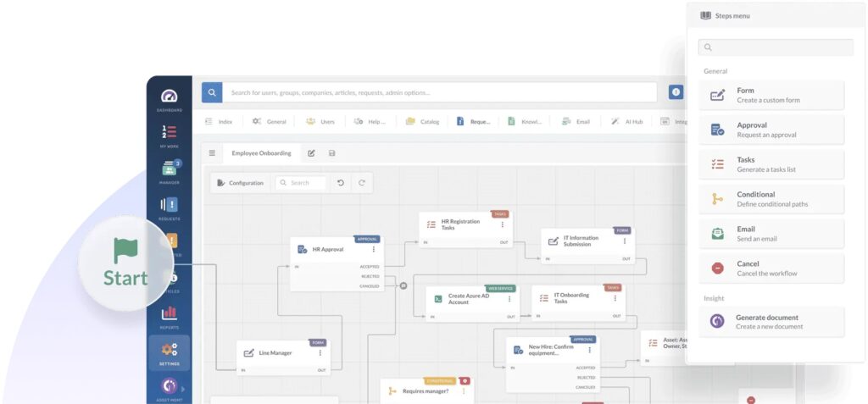Redo the canvas change
The image size is (868, 404).
(x=362, y=183)
